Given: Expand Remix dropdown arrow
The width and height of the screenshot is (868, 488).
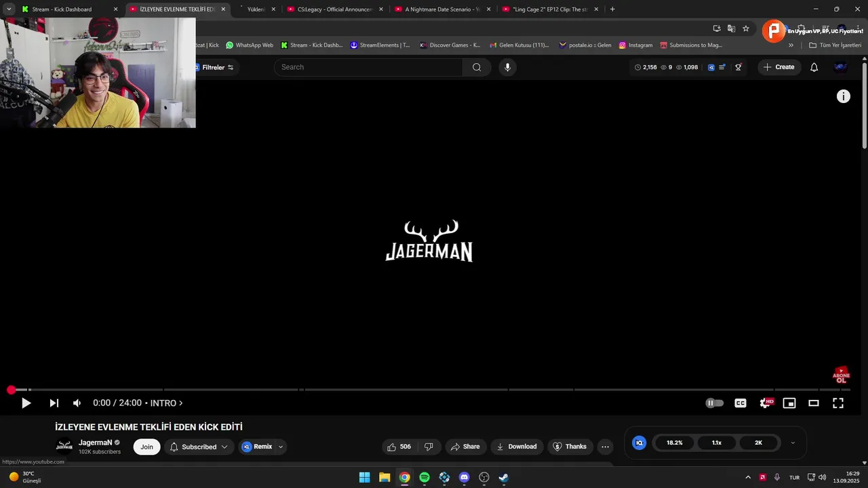Looking at the screenshot, I should tap(281, 447).
